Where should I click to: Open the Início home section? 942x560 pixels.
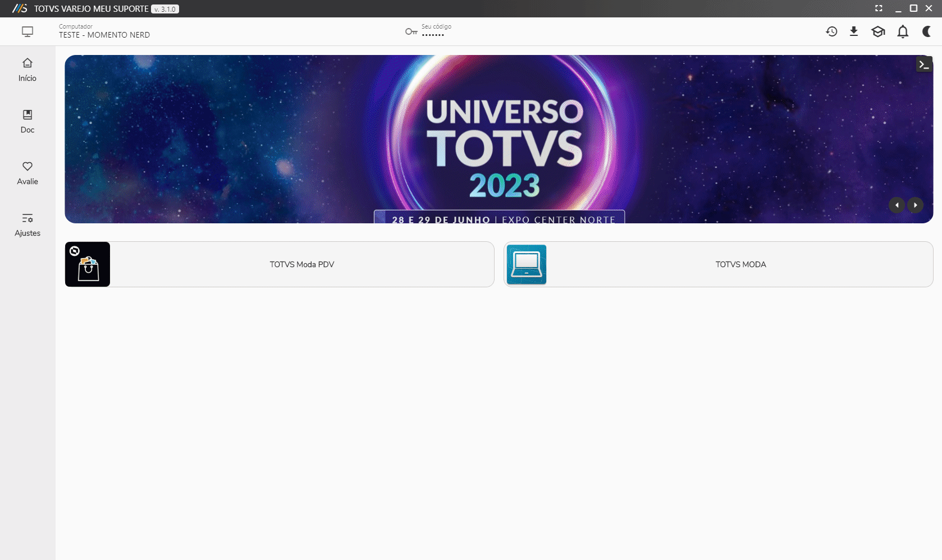click(x=28, y=70)
